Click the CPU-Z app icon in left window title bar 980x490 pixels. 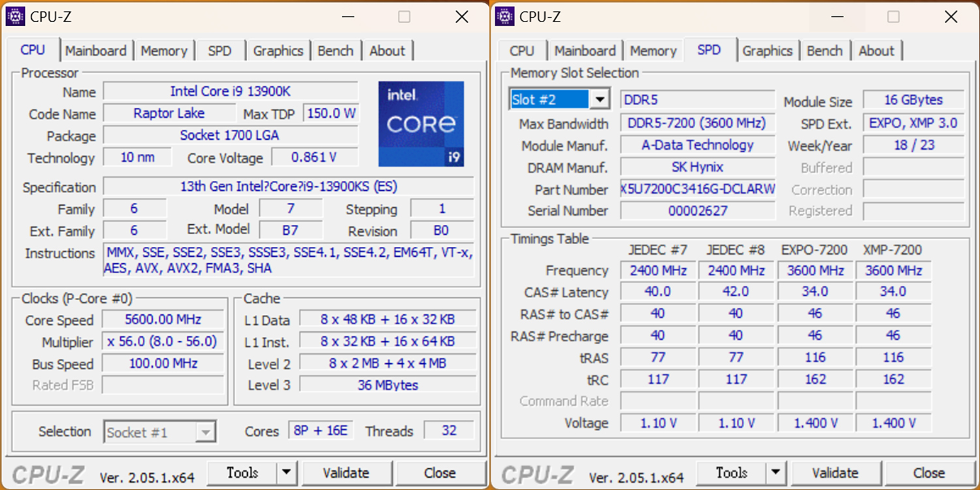[15, 16]
